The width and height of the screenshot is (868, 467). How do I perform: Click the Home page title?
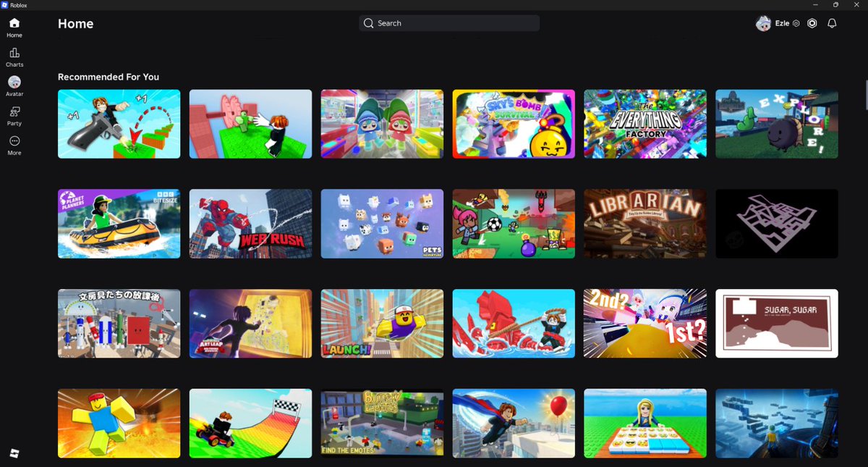(75, 24)
